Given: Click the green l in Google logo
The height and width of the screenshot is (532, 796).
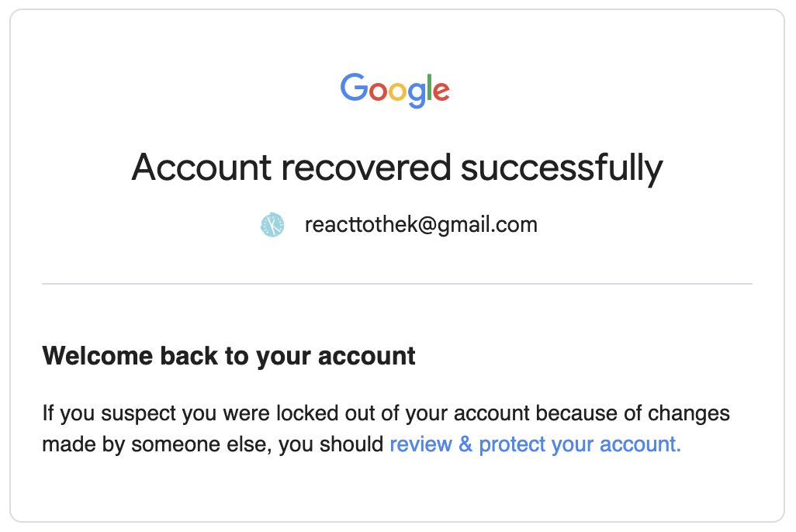Looking at the screenshot, I should [429, 88].
